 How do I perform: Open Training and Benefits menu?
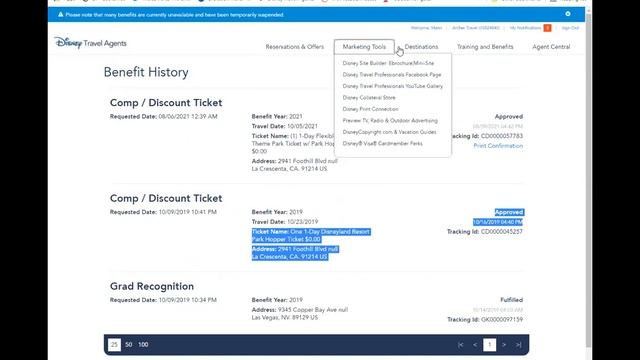coord(485,47)
